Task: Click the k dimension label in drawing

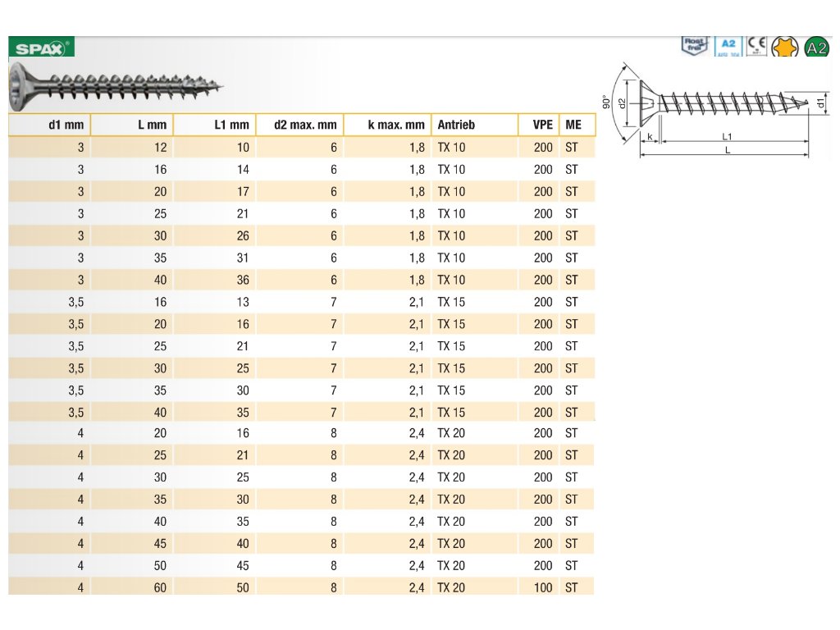Action: (x=650, y=137)
